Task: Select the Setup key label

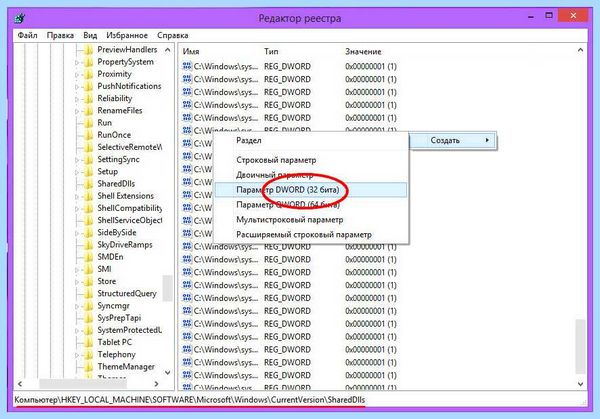Action: click(108, 171)
